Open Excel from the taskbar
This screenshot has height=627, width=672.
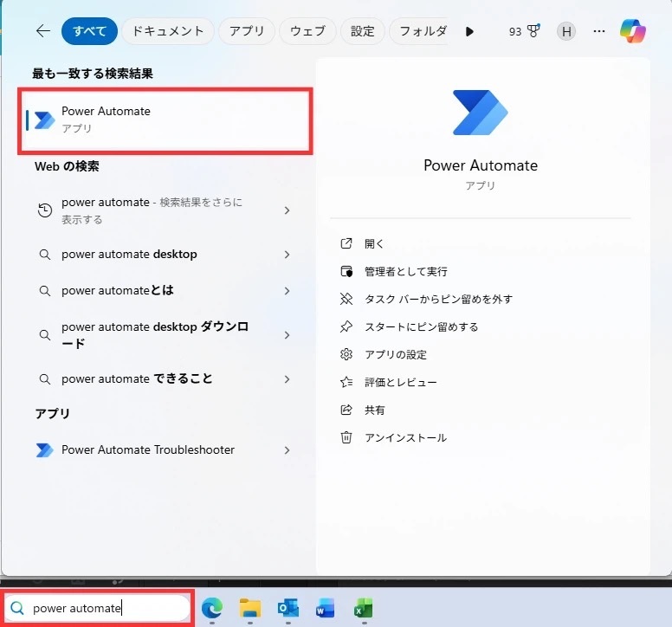tap(364, 608)
